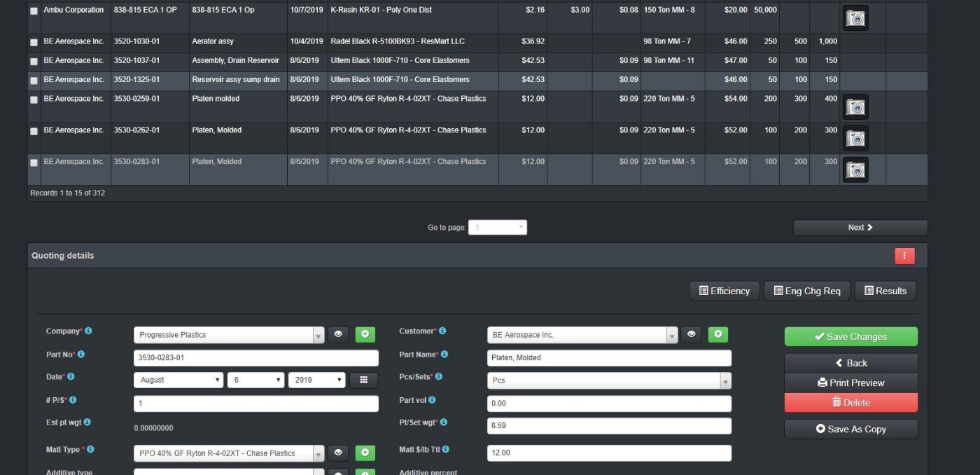Open the day dropdown showing 6
This screenshot has width=980, height=475.
pyautogui.click(x=255, y=380)
